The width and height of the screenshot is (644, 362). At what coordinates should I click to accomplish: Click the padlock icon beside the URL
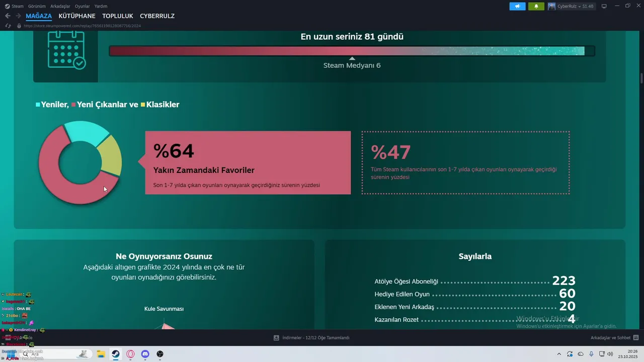19,26
